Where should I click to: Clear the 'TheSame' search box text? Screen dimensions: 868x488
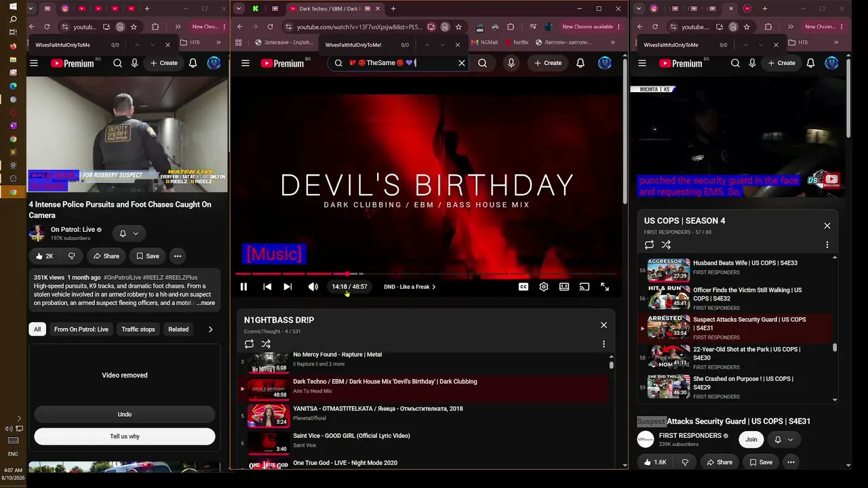[x=462, y=63]
